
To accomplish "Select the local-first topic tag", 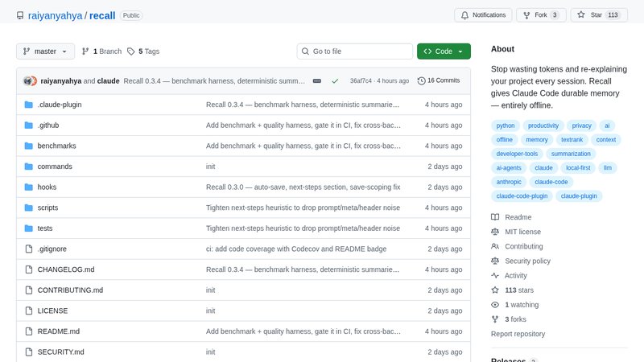I will pos(578,168).
